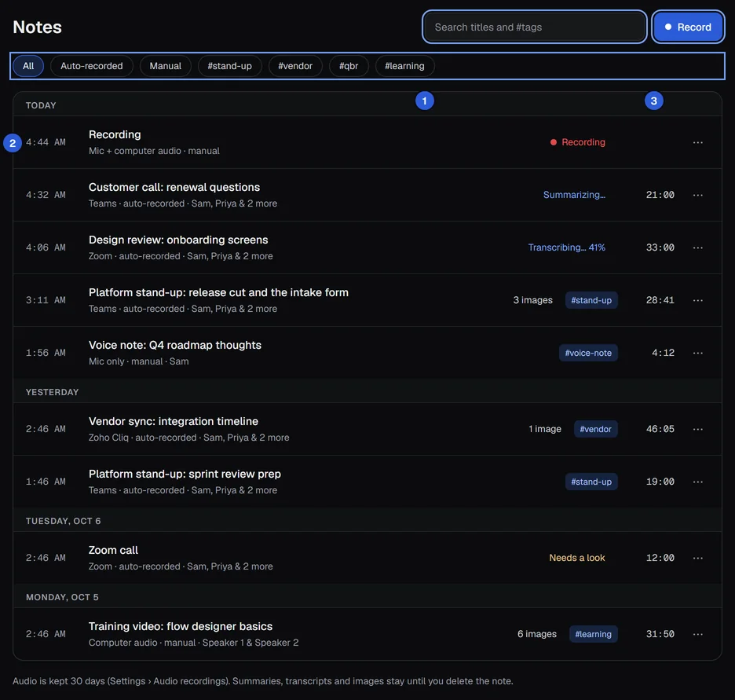Screen dimensions: 735x700
Task: Click the 1:56 AM timestamp
Action: coord(46,353)
